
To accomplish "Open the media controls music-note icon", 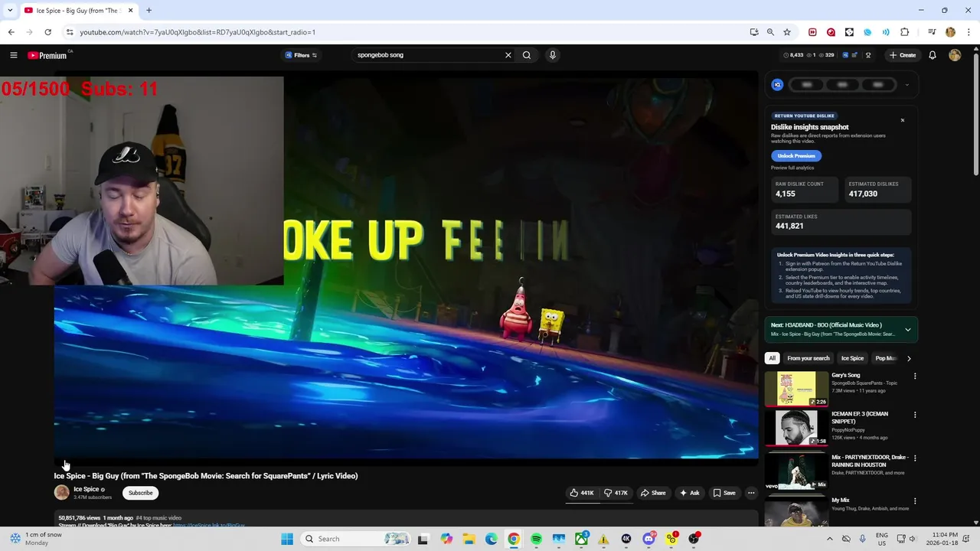I will [x=932, y=32].
